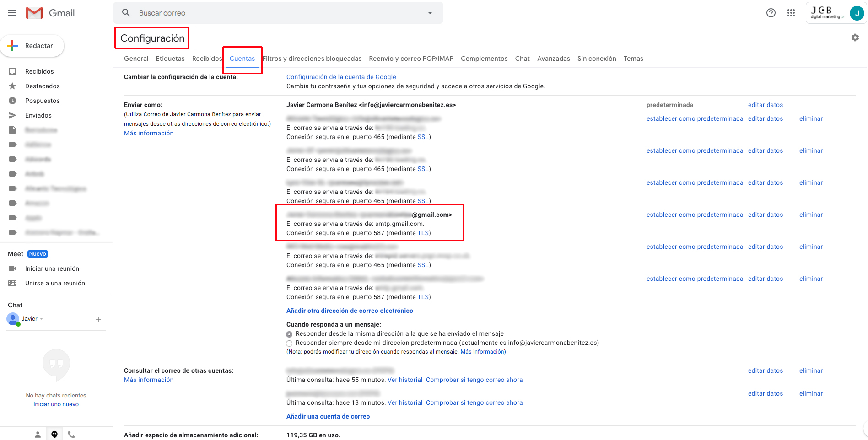Click the Recibidos inbox icon in sidebar
Screen dimensions: 868x440
click(x=12, y=71)
